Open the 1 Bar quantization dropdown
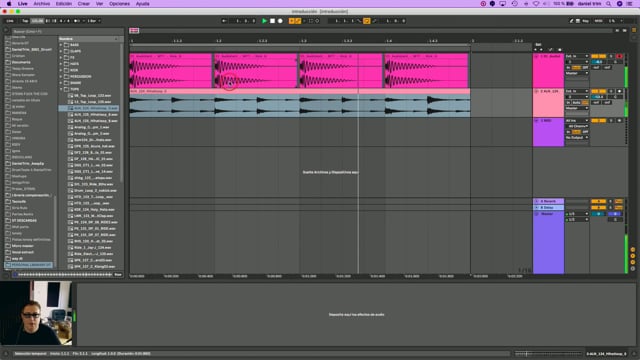The height and width of the screenshot is (360, 640). coord(94,21)
